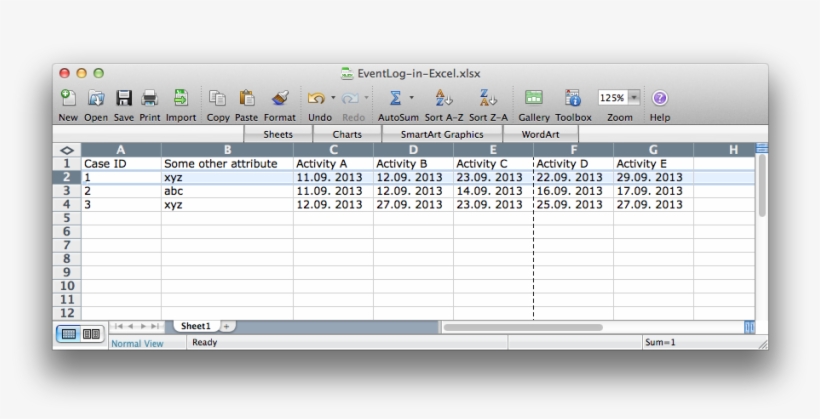Click the horizontal scrollbar thumb
820x419 pixels.
tap(522, 327)
